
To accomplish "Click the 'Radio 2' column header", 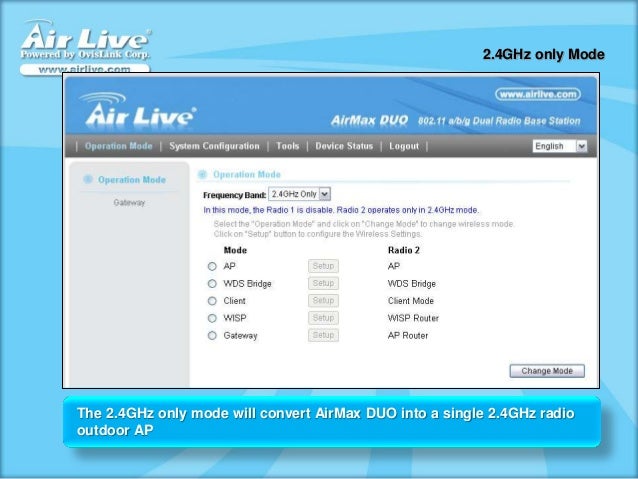I will click(x=403, y=250).
